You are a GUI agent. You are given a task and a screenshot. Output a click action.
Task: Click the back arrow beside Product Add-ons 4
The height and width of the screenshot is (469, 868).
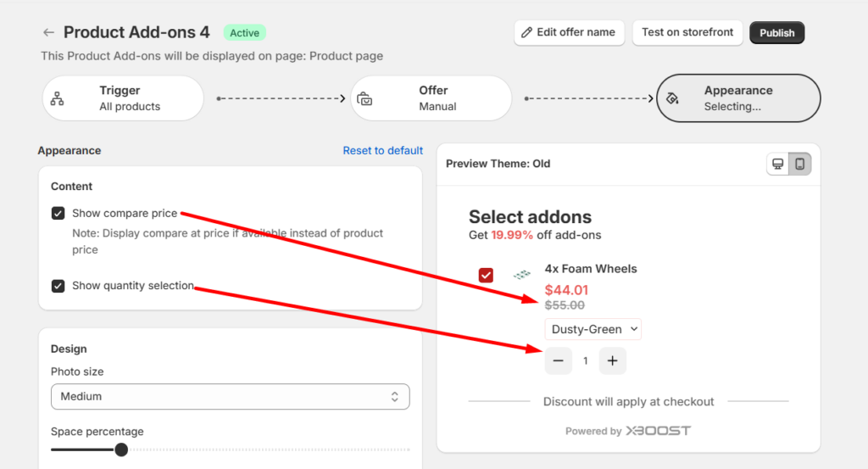tap(48, 33)
